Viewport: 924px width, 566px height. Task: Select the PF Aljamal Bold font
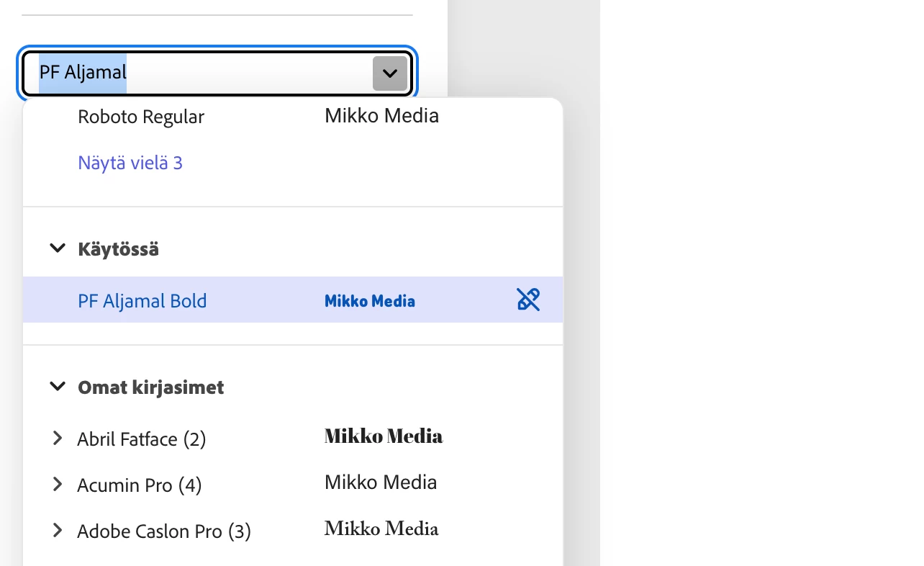pyautogui.click(x=293, y=300)
